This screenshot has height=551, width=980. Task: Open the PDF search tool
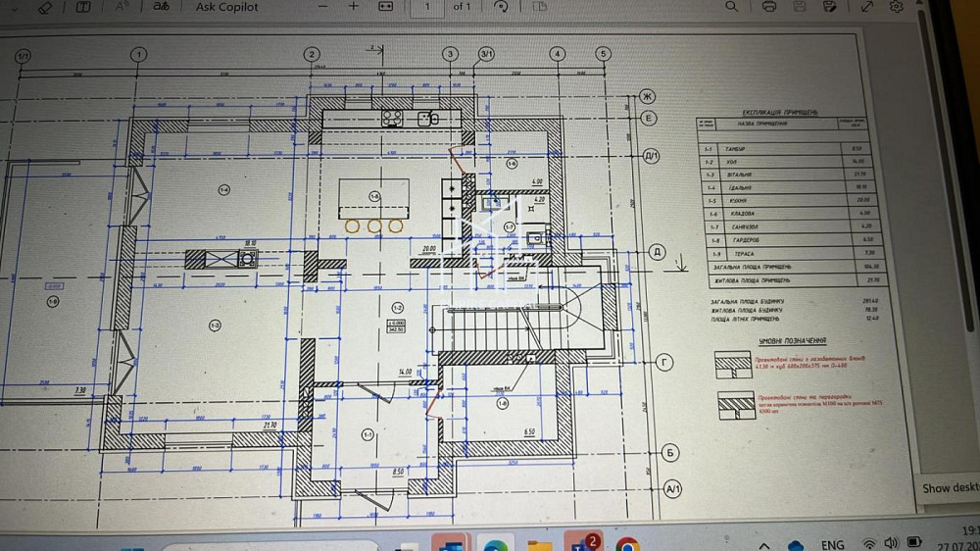(731, 7)
